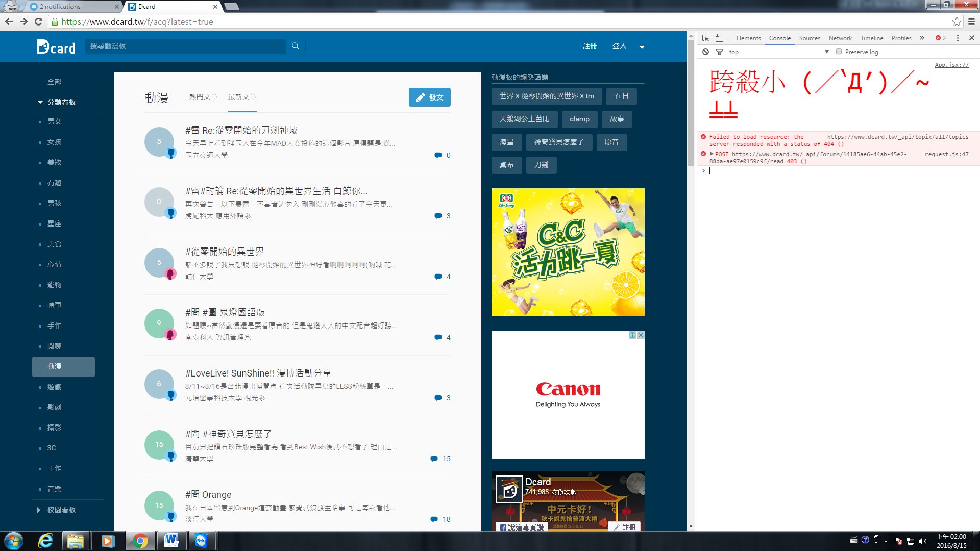Open the DevTools three-dot customize menu
Screen dimensions: 980x551
(958, 38)
